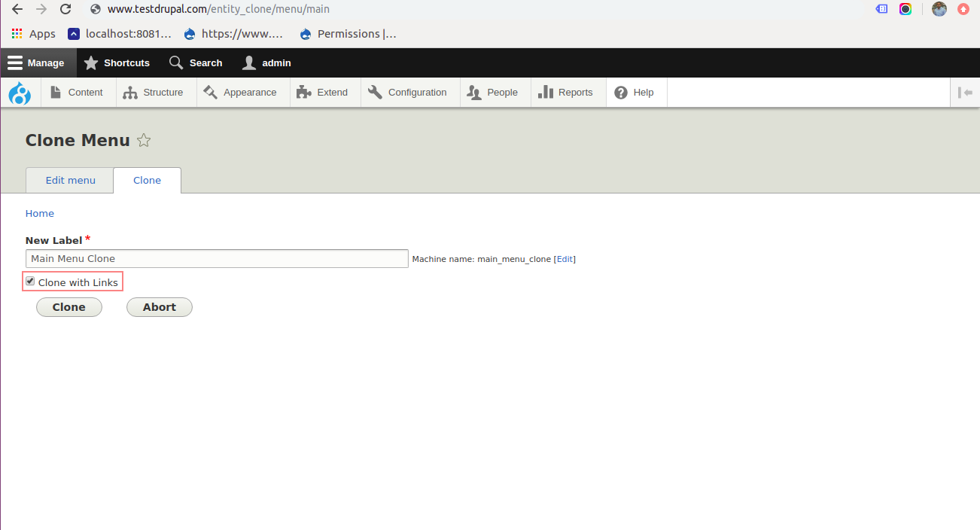Collapse toolbar with the orientation toggle icon
This screenshot has width=980, height=530.
tap(965, 93)
